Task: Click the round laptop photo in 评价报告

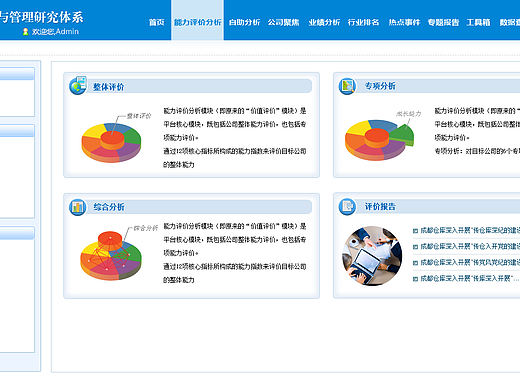Action: (x=372, y=256)
